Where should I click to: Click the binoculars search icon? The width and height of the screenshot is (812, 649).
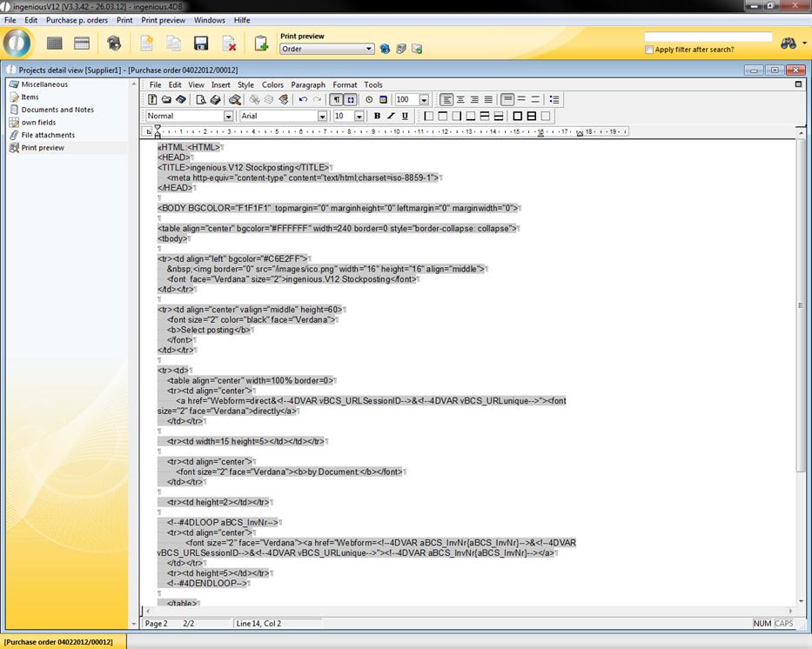pos(789,43)
